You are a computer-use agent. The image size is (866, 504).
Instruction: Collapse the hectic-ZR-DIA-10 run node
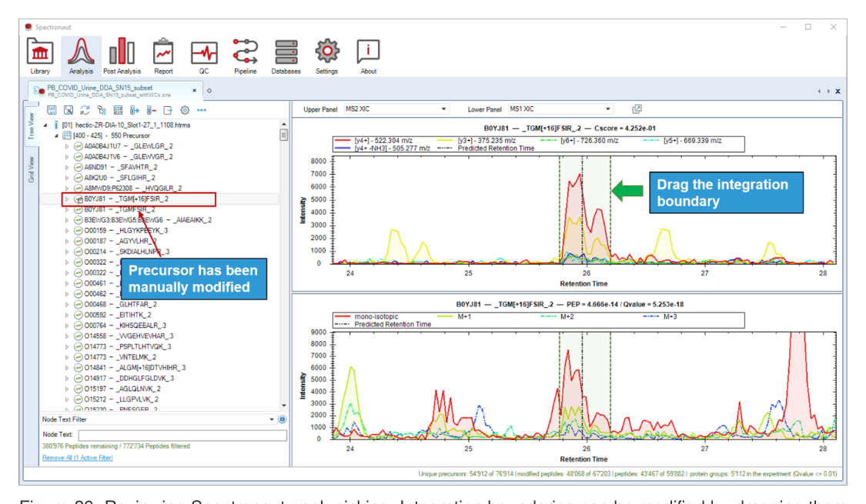pyautogui.click(x=46, y=125)
